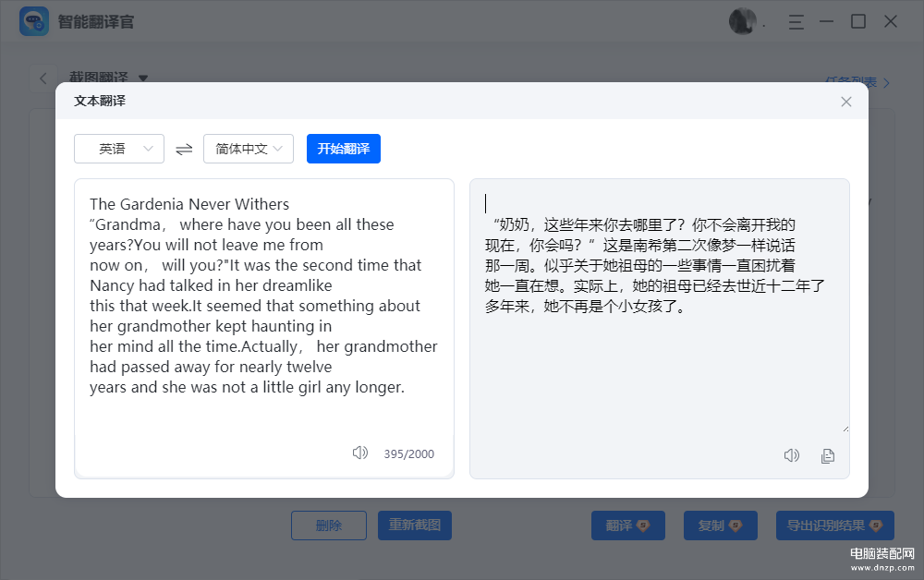Copy the translated text with document icon
The width and height of the screenshot is (924, 580).
coord(828,455)
